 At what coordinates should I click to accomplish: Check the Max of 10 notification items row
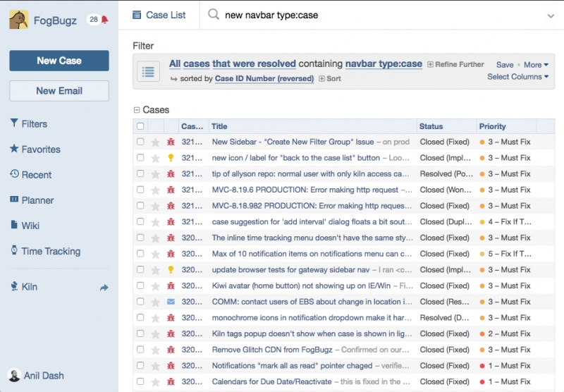point(140,254)
